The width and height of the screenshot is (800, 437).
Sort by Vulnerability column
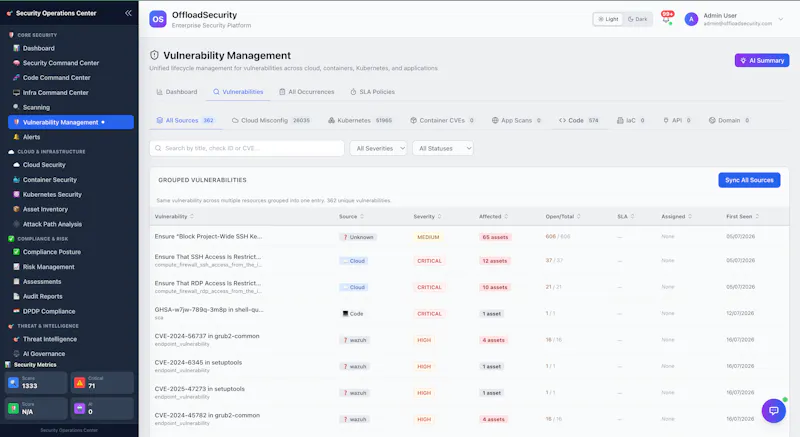pos(174,217)
